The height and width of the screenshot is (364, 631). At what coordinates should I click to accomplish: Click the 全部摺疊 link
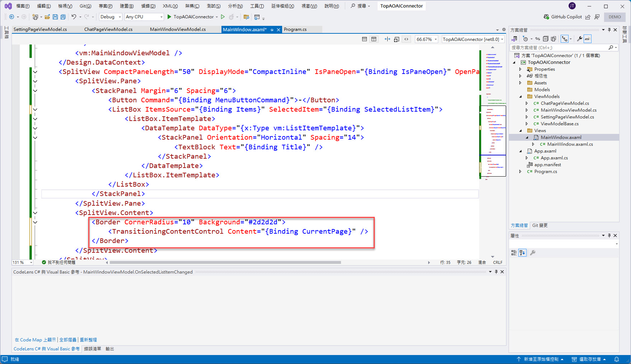[x=68, y=340]
